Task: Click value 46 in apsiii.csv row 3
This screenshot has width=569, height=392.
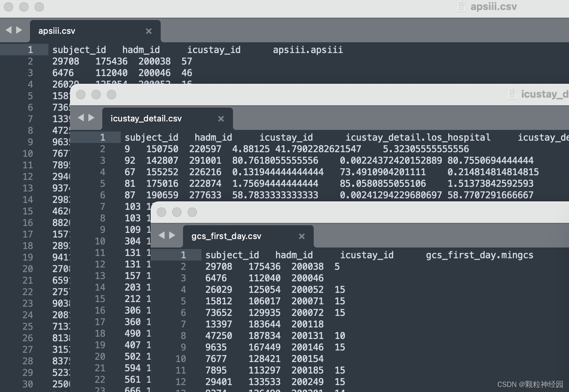Action: [x=187, y=73]
